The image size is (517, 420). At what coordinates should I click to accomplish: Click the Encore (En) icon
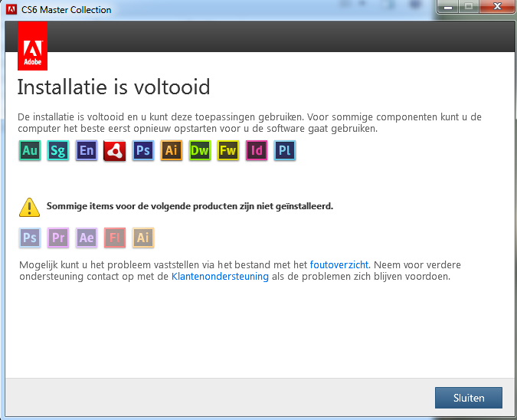(x=87, y=150)
